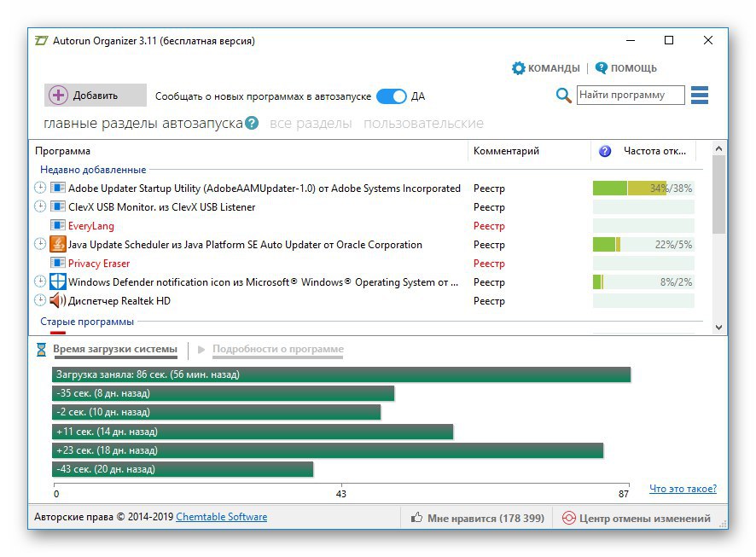This screenshot has height=557, width=756.
Task: Click the delay clock icon for Windows Defender row
Action: click(40, 281)
